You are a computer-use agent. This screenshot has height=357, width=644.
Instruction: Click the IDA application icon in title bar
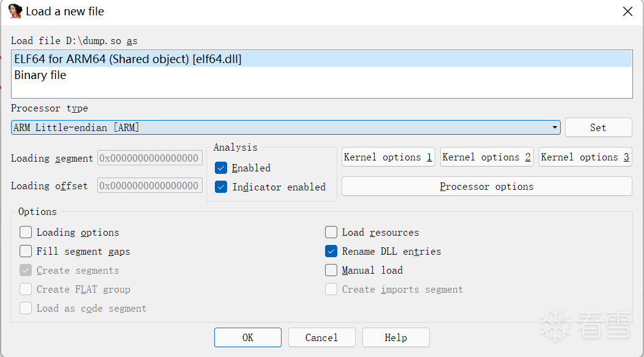15,11
